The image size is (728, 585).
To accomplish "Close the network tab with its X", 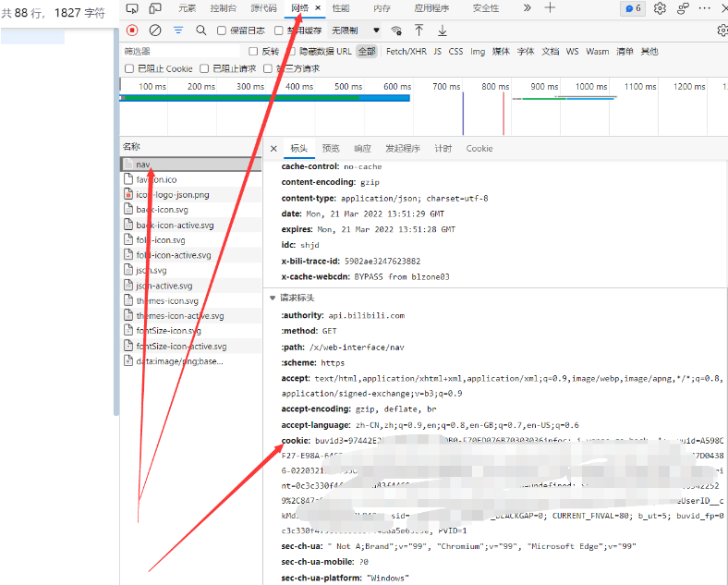I will [x=318, y=8].
